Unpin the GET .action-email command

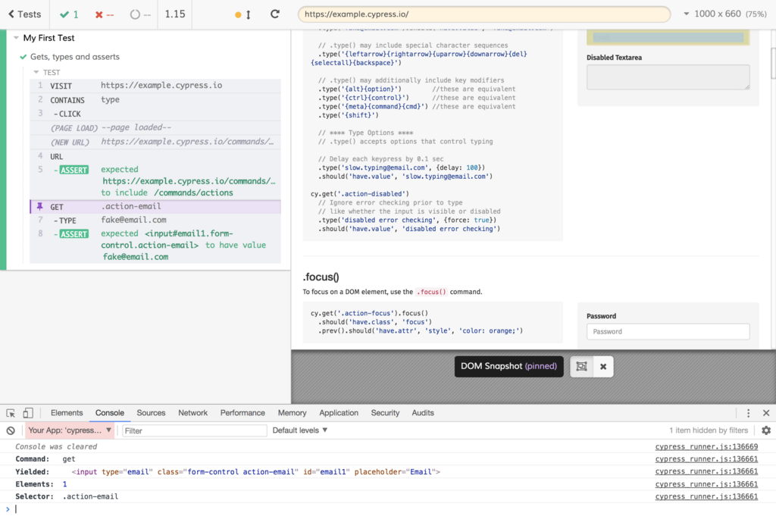[40, 206]
